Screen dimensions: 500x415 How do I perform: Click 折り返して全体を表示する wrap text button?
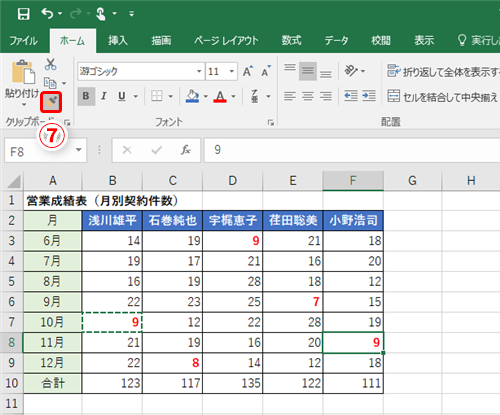coord(443,71)
